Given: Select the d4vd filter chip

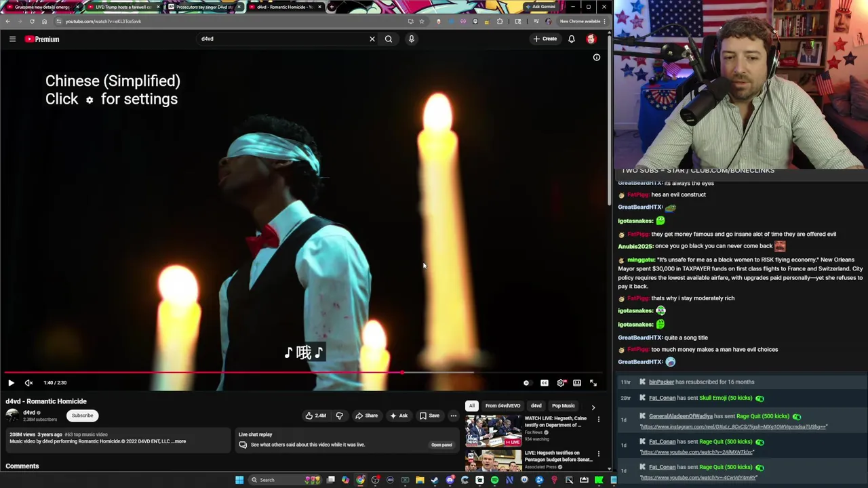Looking at the screenshot, I should [x=536, y=405].
